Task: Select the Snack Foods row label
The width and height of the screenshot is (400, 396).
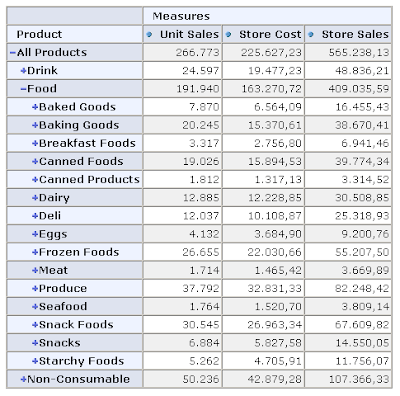Action: (76, 325)
